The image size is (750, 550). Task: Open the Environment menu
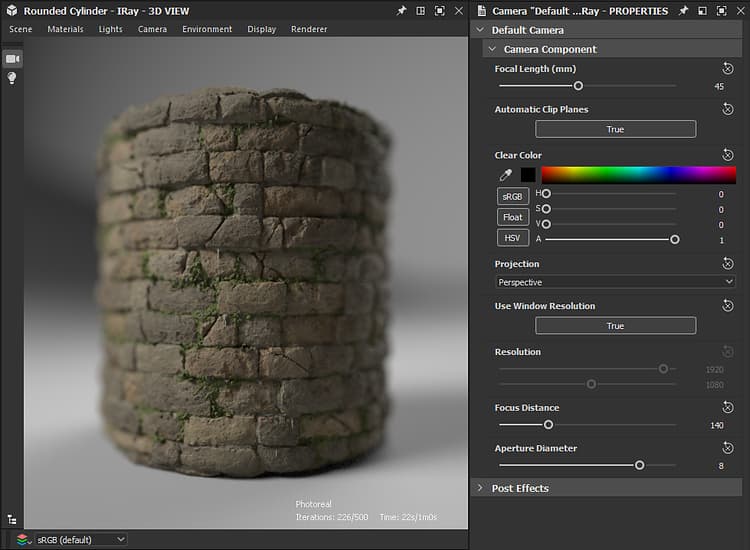click(x=207, y=29)
